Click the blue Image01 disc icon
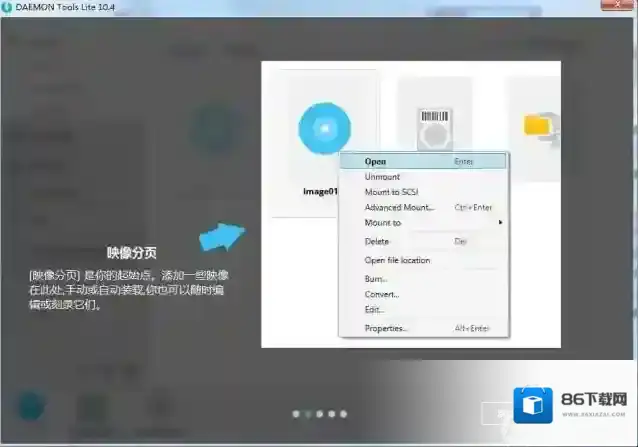 pos(326,129)
